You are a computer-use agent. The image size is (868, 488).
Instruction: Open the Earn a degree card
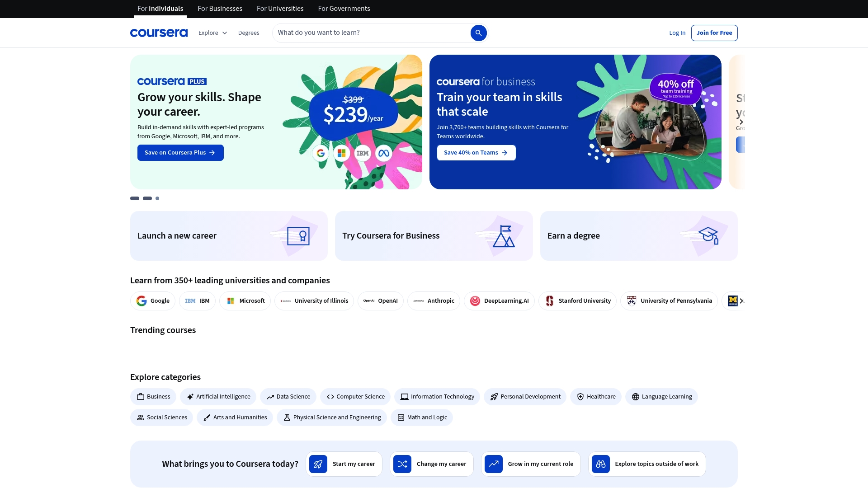pos(639,236)
